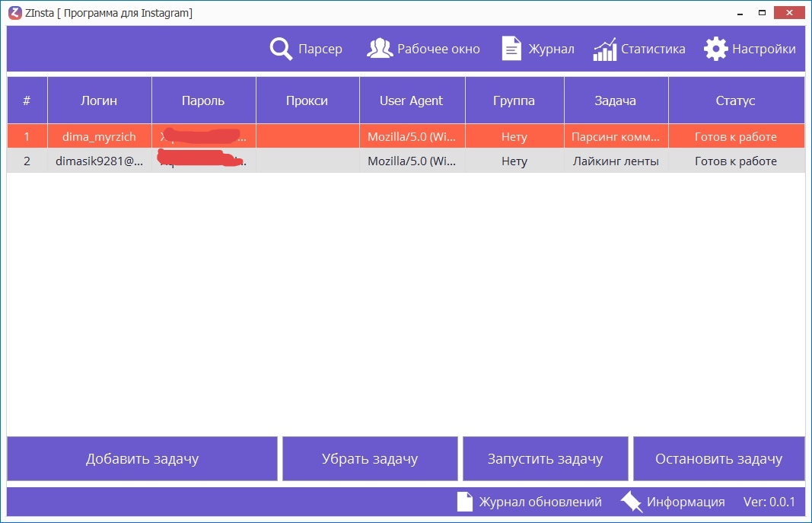Click the Статус column header
812x523 pixels.
point(735,100)
